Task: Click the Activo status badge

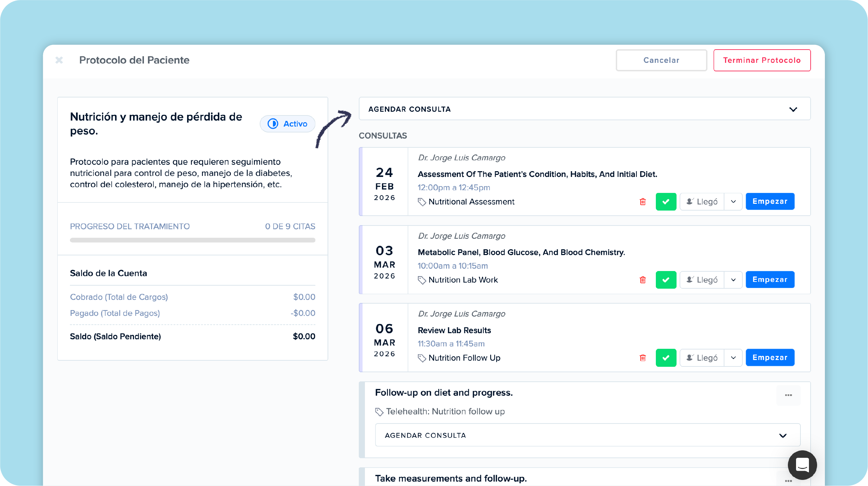Action: point(288,124)
